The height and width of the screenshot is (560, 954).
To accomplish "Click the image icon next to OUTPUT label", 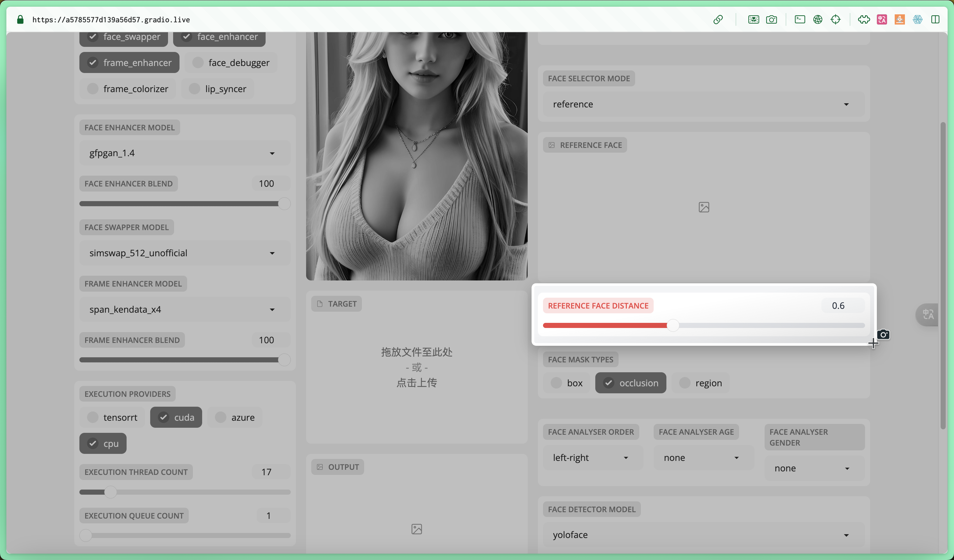I will (x=320, y=467).
